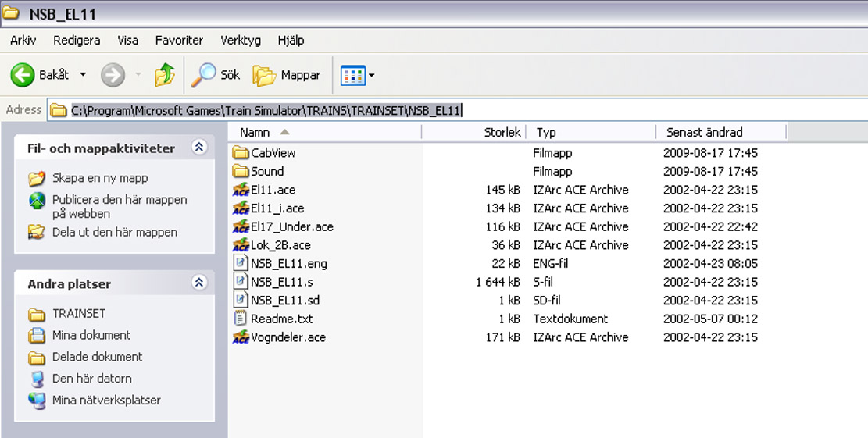Select the Readme.txt file name
This screenshot has width=868, height=438.
pyautogui.click(x=282, y=319)
